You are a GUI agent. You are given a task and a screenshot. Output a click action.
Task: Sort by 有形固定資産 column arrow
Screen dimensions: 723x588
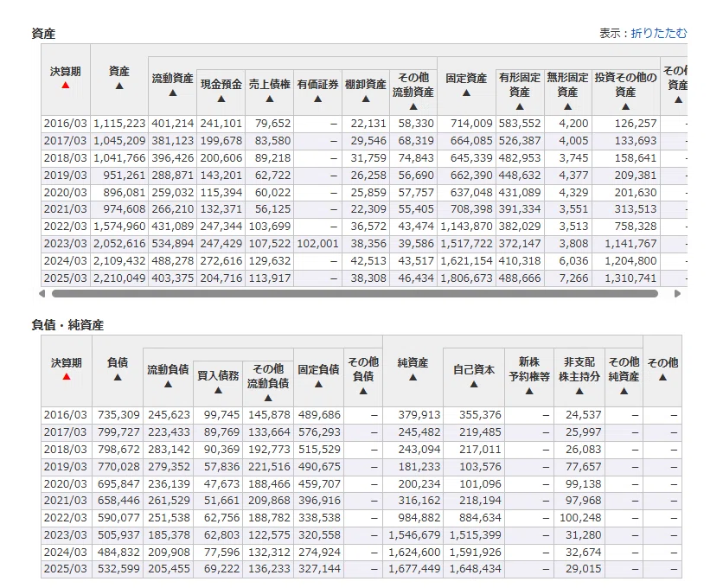tap(520, 106)
